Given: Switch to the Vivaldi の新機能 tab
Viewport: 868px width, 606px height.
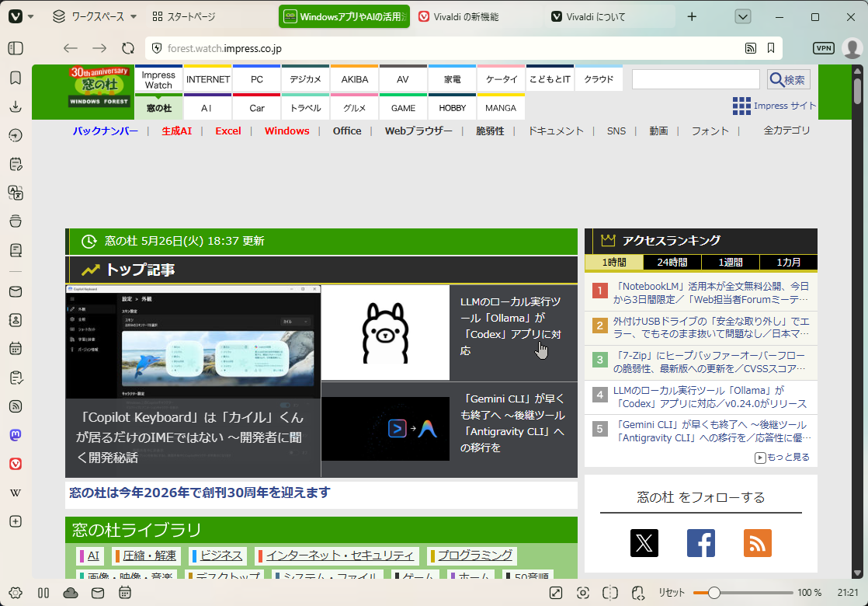Looking at the screenshot, I should [477, 16].
